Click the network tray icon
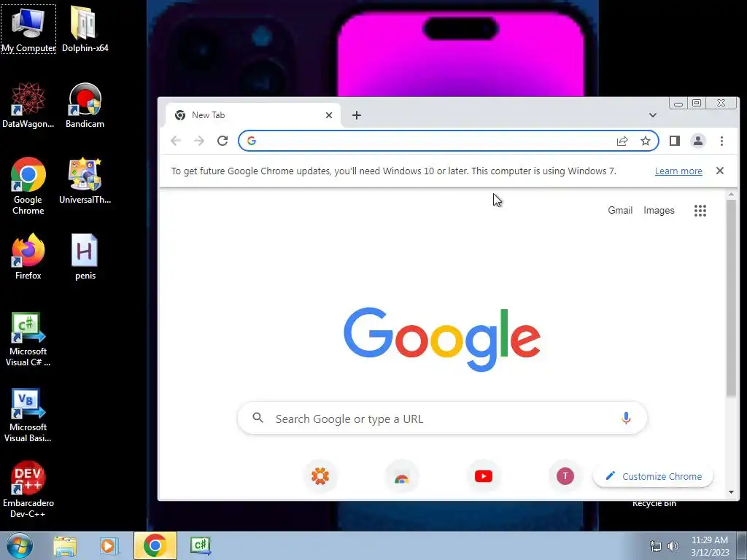Screen dimensions: 747x560 tap(656, 546)
